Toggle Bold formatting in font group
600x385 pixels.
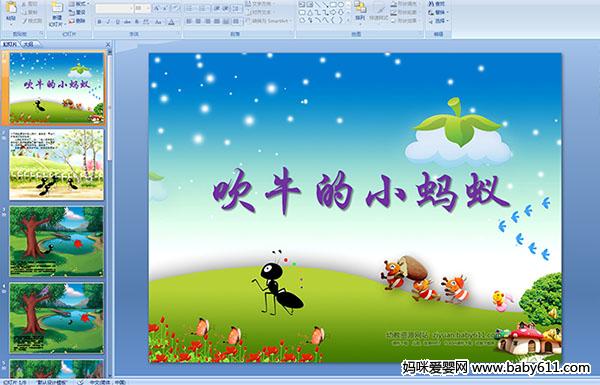[99, 22]
